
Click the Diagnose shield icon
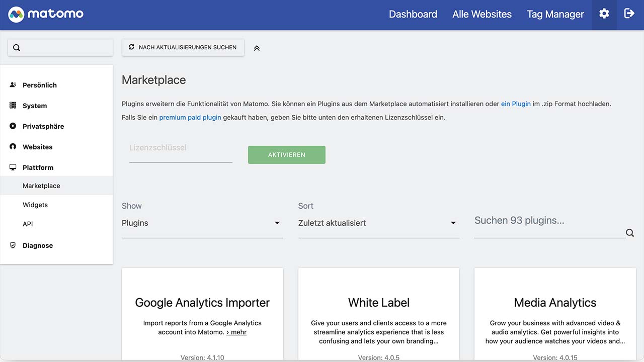pos(13,245)
